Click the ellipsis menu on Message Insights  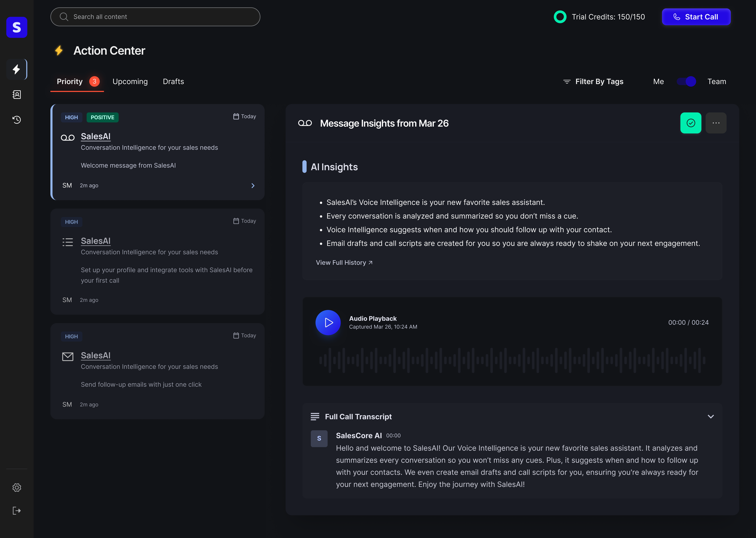716,123
